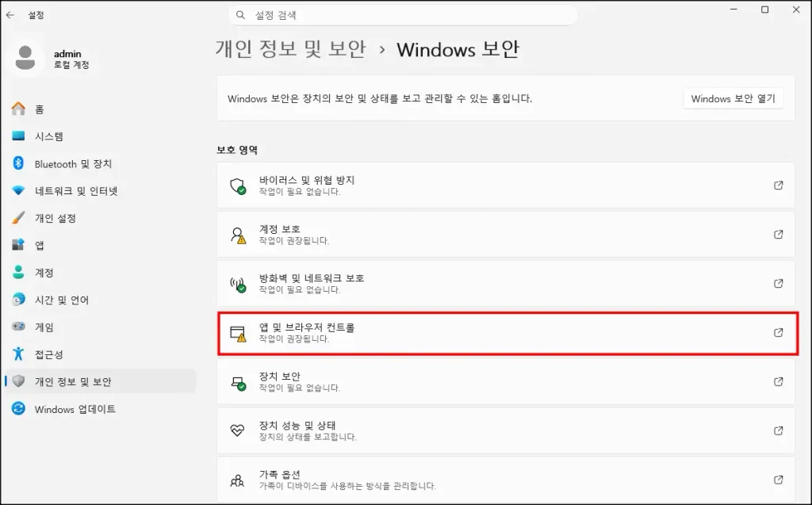Click the 계정 person icon

(19, 273)
